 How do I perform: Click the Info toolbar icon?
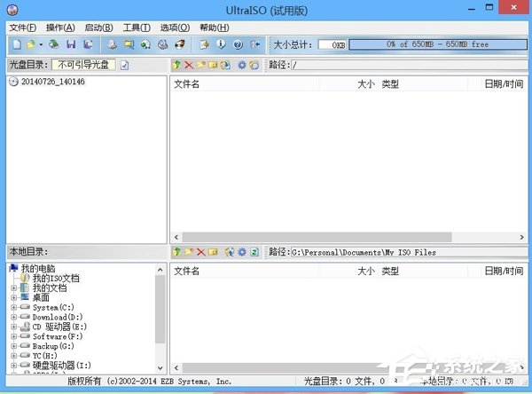[x=222, y=44]
